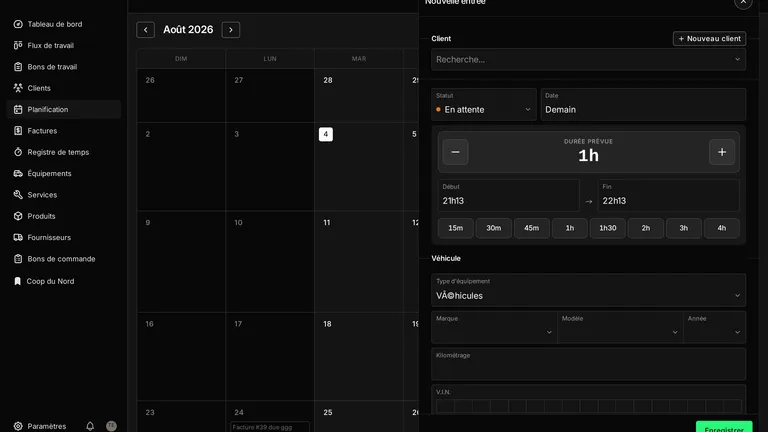This screenshot has width=768, height=432.
Task: Close the Nouvelle entrée panel
Action: [x=743, y=2]
